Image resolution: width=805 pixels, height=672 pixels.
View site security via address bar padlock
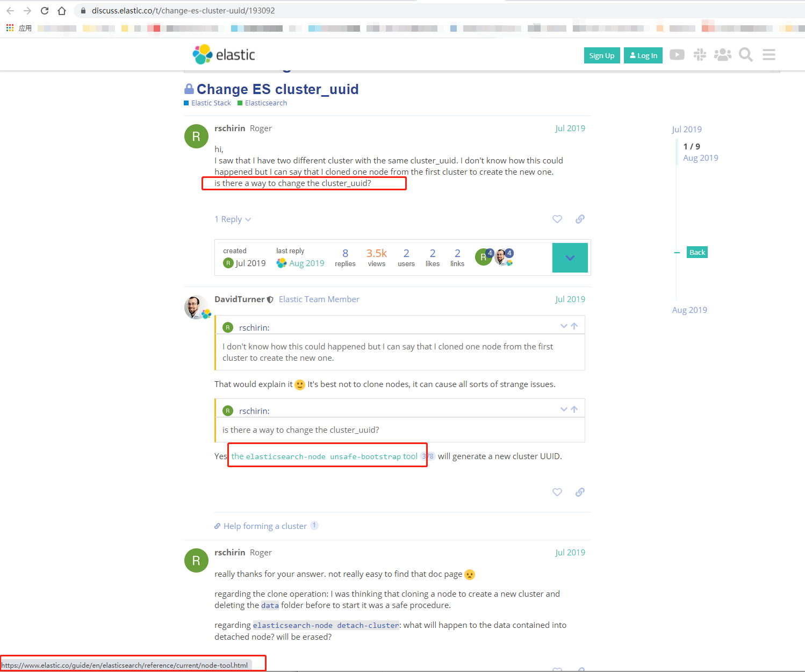click(x=83, y=11)
